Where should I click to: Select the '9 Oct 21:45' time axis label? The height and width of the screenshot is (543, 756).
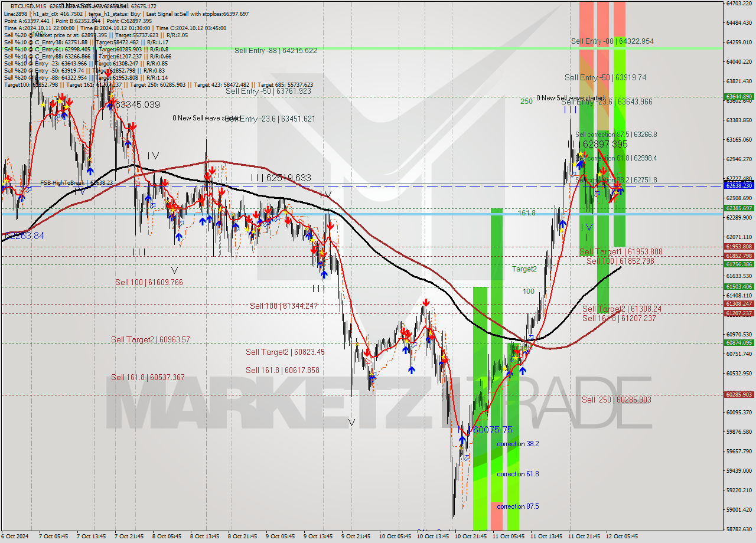coord(356,537)
